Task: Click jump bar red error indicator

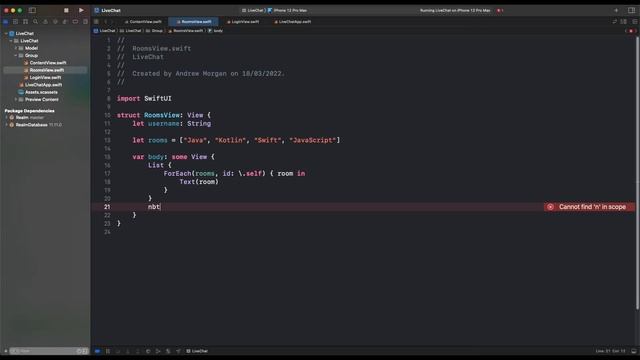Action: (x=631, y=31)
